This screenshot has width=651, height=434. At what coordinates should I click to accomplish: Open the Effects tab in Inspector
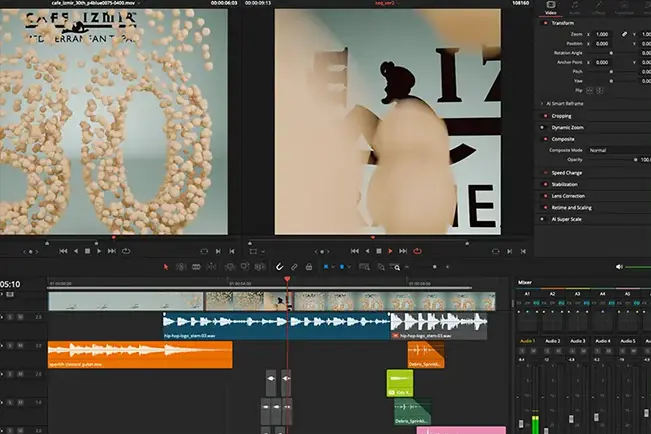pyautogui.click(x=598, y=7)
